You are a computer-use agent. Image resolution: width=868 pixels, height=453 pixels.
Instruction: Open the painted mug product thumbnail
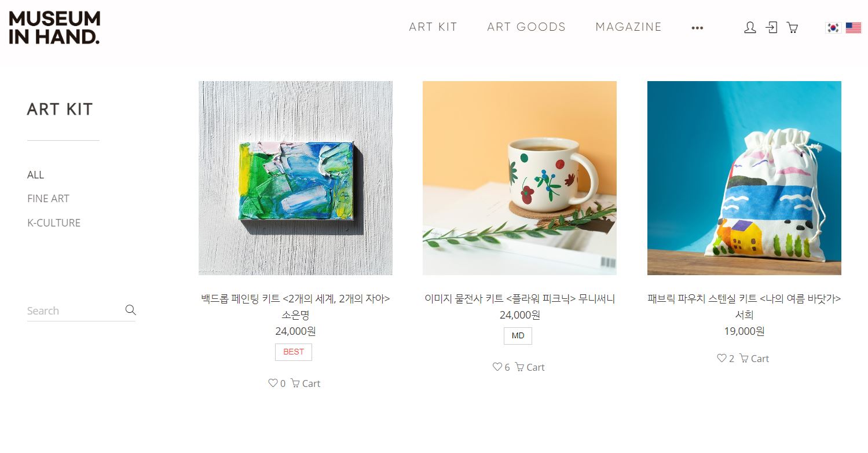519,178
